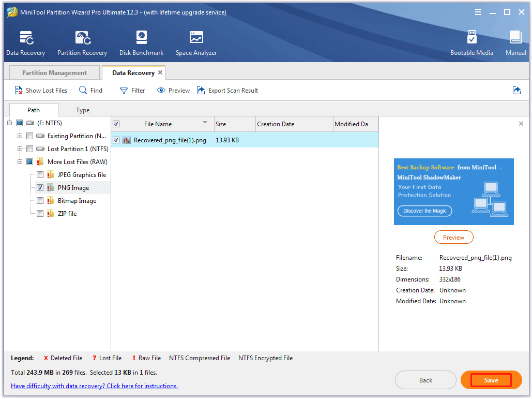Check the Existing Partition checkbox
This screenshot has width=532, height=399.
[30, 136]
